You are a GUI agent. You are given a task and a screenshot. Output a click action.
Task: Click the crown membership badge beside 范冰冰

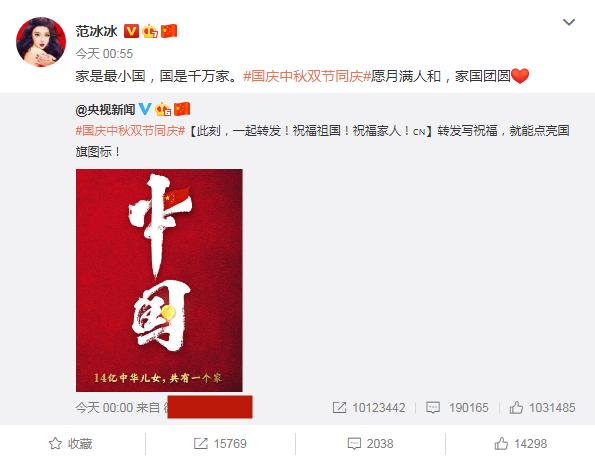pyautogui.click(x=150, y=31)
